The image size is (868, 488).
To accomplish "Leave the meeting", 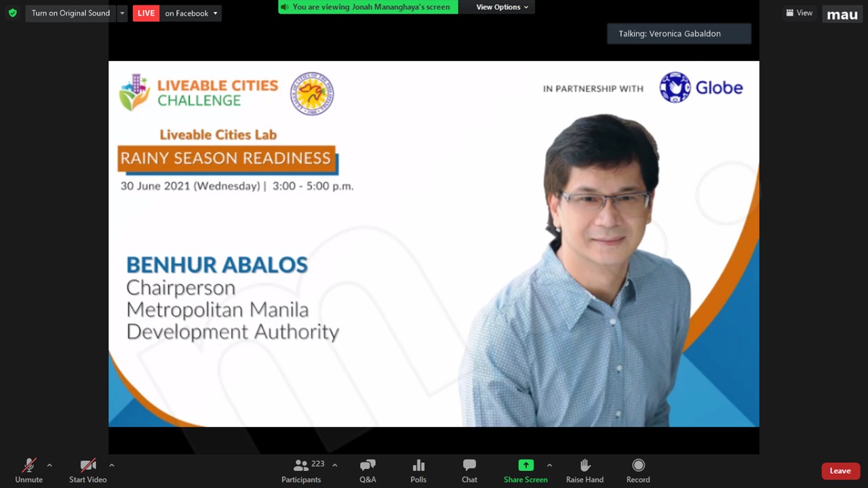I will click(840, 470).
